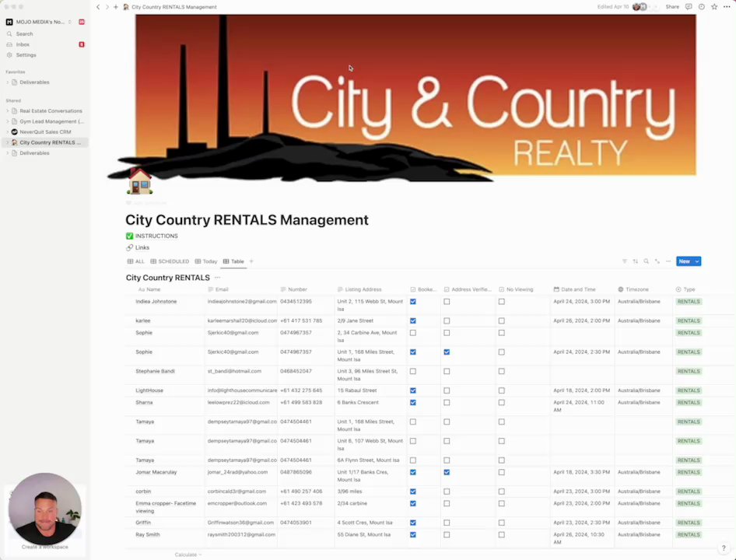Click presenter webcam video bubble
The image size is (736, 560).
(45, 509)
